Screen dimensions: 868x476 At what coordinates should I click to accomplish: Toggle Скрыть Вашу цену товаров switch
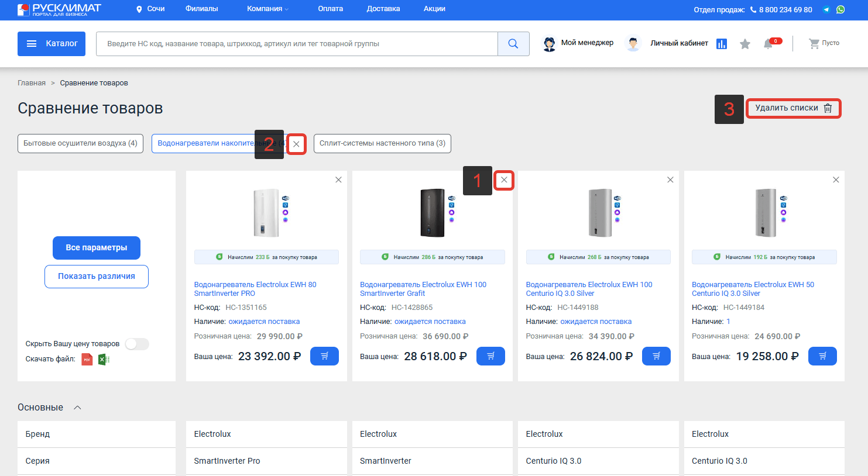(x=137, y=344)
